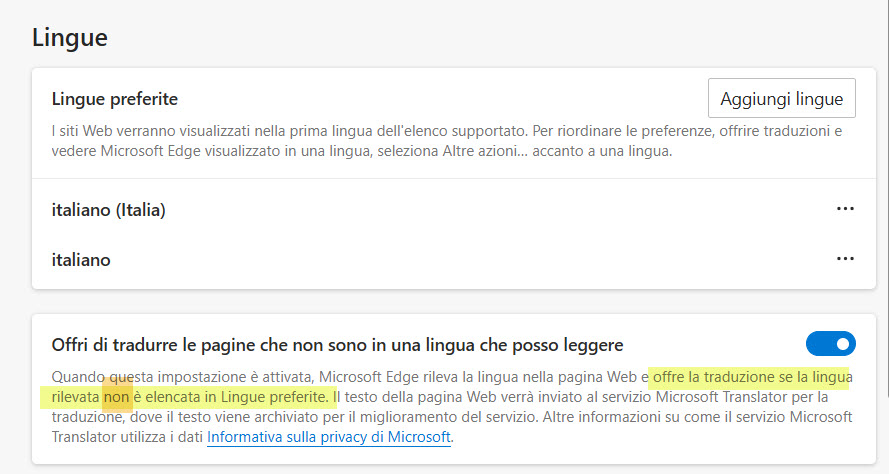
Task: Open the three-dot menu beside plain italiano
Action: click(x=845, y=259)
